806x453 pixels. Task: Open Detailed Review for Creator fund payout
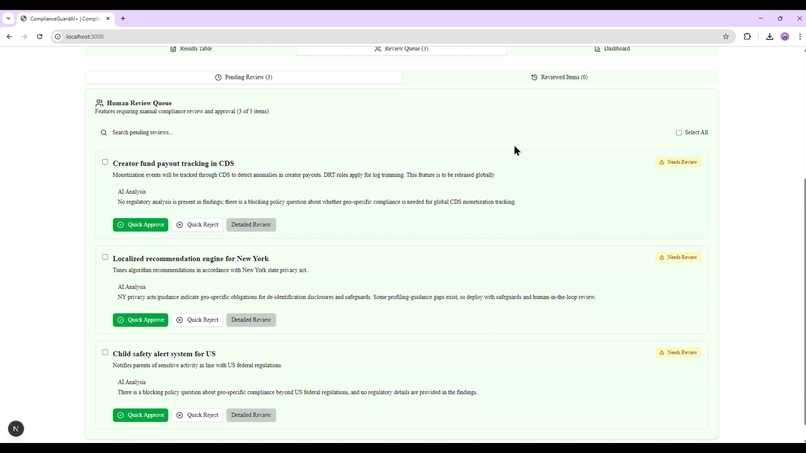tap(251, 225)
